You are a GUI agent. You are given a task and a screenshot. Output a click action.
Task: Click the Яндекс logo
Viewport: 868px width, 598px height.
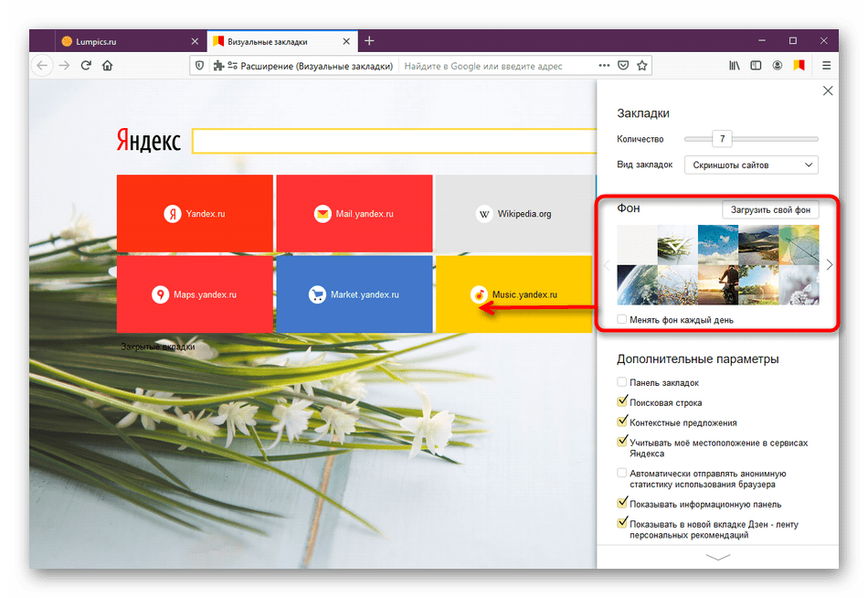148,141
